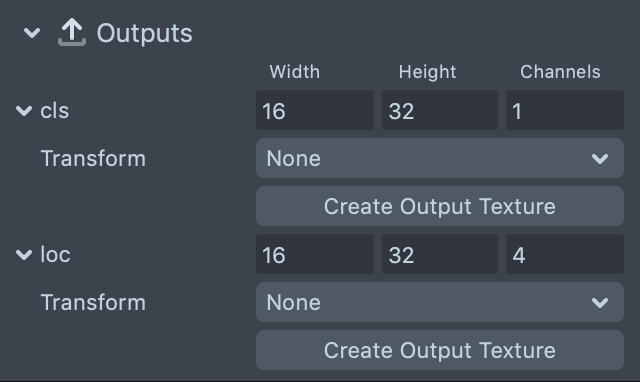Edit the cls Width field
This screenshot has height=382, width=640.
coord(315,110)
